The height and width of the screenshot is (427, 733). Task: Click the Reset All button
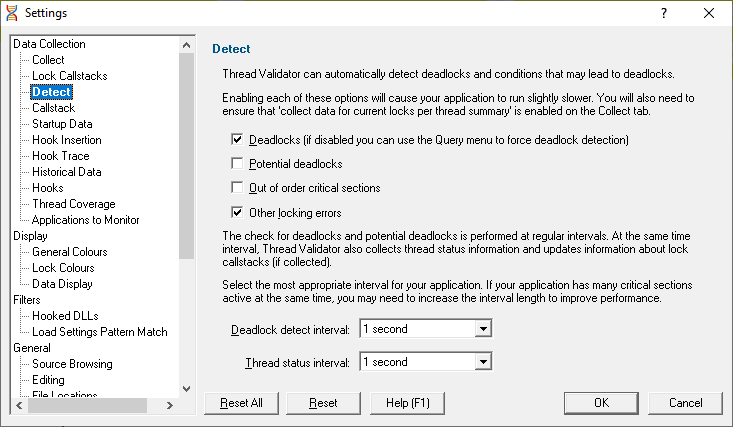pyautogui.click(x=241, y=403)
